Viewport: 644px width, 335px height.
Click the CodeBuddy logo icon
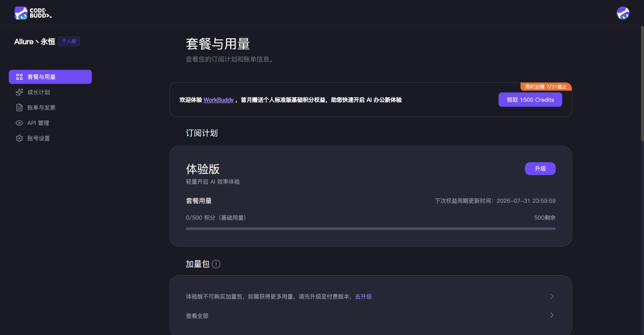pos(21,13)
